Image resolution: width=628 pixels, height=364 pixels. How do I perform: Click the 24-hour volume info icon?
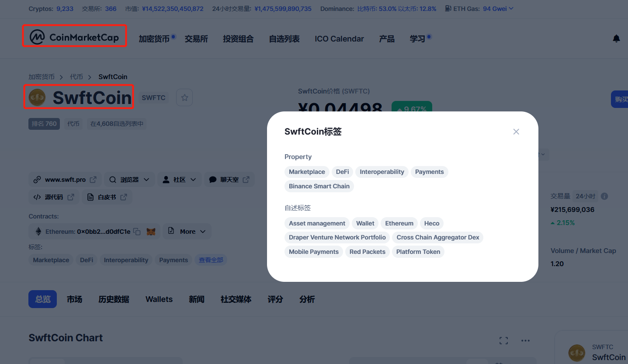pyautogui.click(x=604, y=196)
